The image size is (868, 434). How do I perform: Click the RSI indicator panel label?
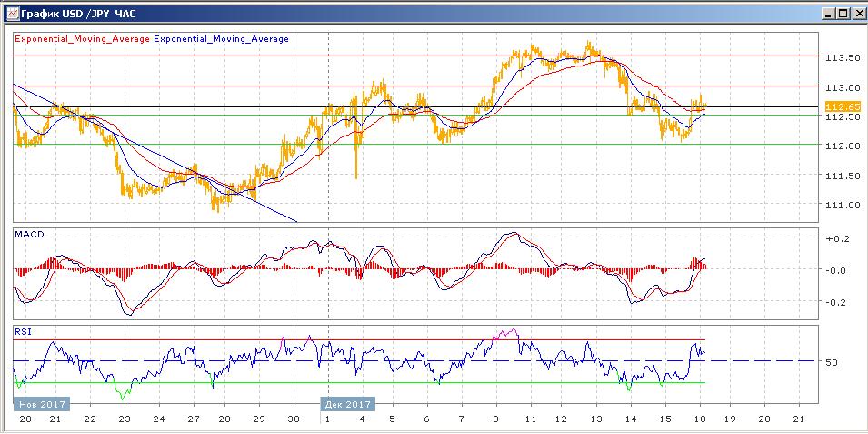pos(23,332)
